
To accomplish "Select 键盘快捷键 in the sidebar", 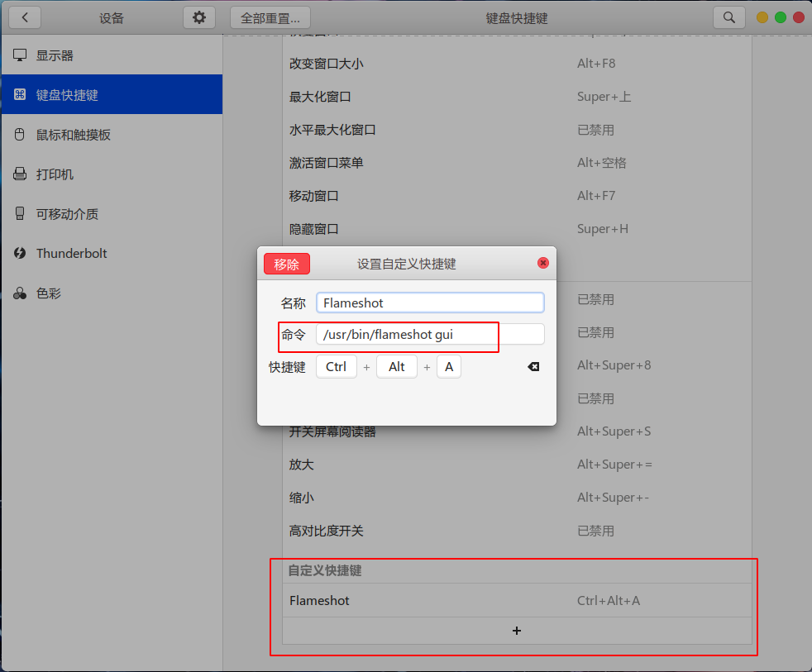I will [112, 94].
